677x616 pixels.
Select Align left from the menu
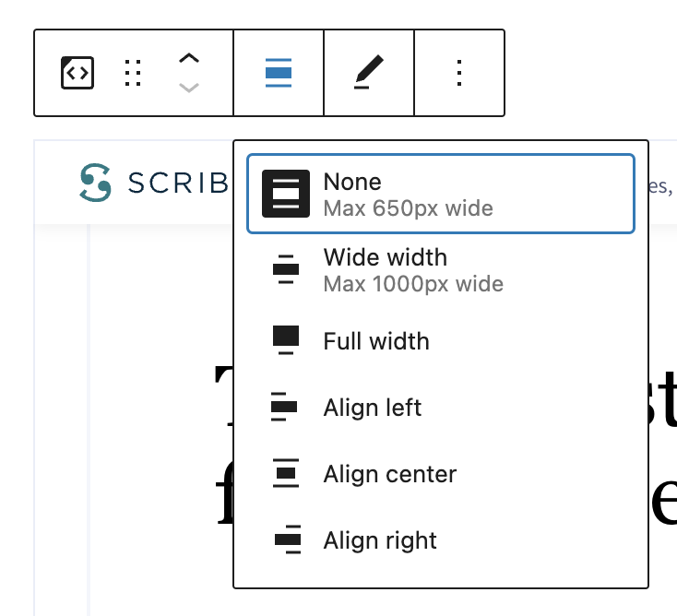point(440,407)
